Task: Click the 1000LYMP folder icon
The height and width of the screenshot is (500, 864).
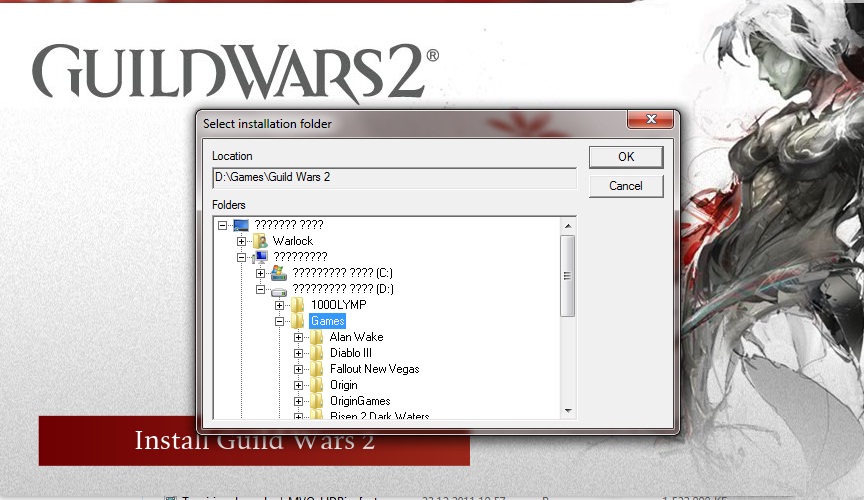Action: 298,305
